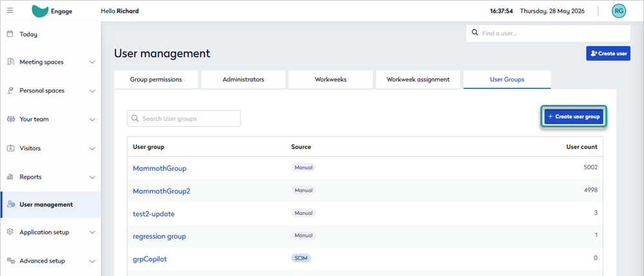Click the Personal spaces desk icon
Viewport: 644px width, 276px height.
(x=11, y=90)
